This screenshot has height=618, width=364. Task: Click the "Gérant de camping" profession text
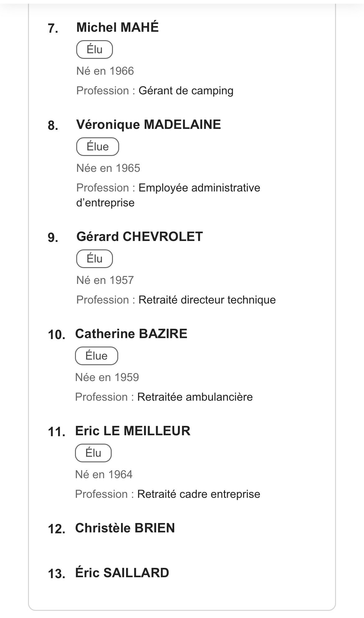(186, 91)
